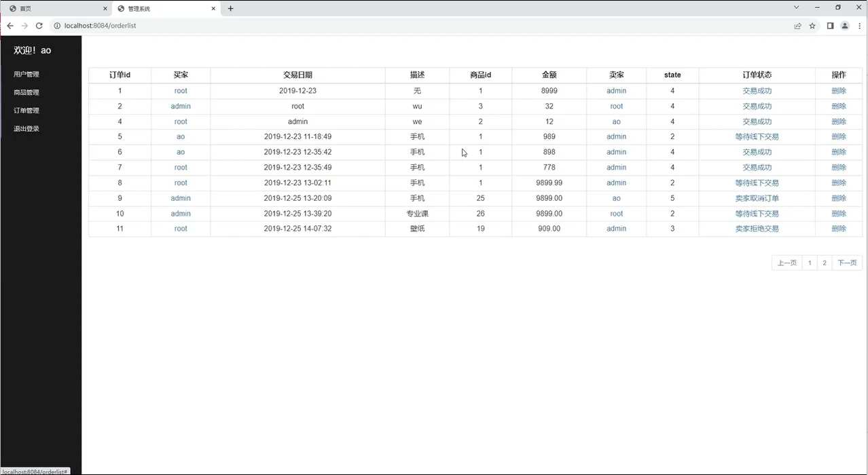Select date cell 2019-12-23 11-18:49
Image resolution: width=868 pixels, height=475 pixels.
tap(298, 137)
